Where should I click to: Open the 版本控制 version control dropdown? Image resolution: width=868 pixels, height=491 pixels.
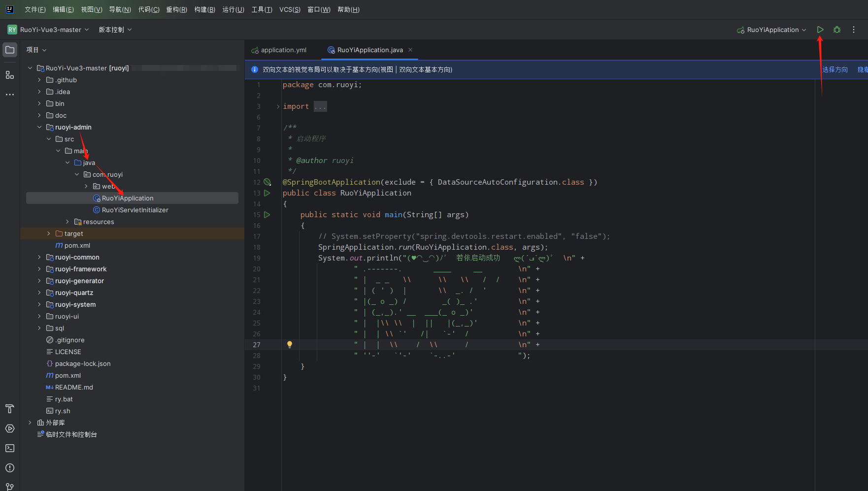click(x=115, y=30)
